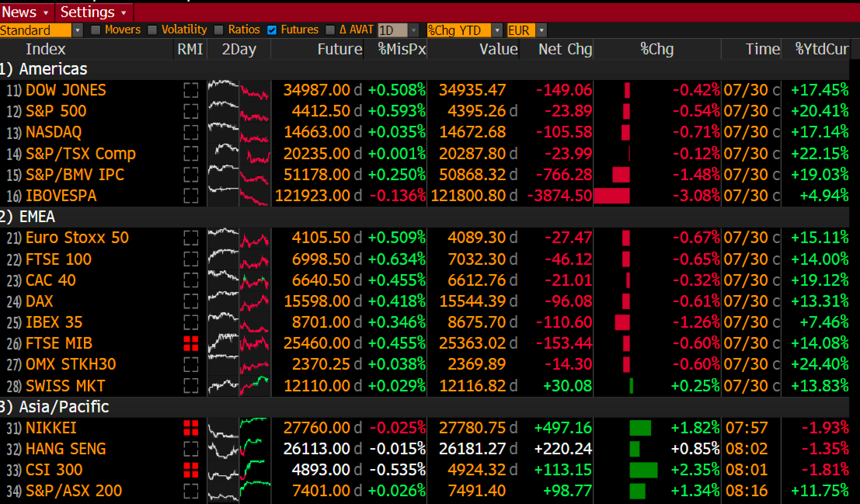Click the CSI 300 green %Chg bar
The height and width of the screenshot is (504, 860).
click(644, 470)
